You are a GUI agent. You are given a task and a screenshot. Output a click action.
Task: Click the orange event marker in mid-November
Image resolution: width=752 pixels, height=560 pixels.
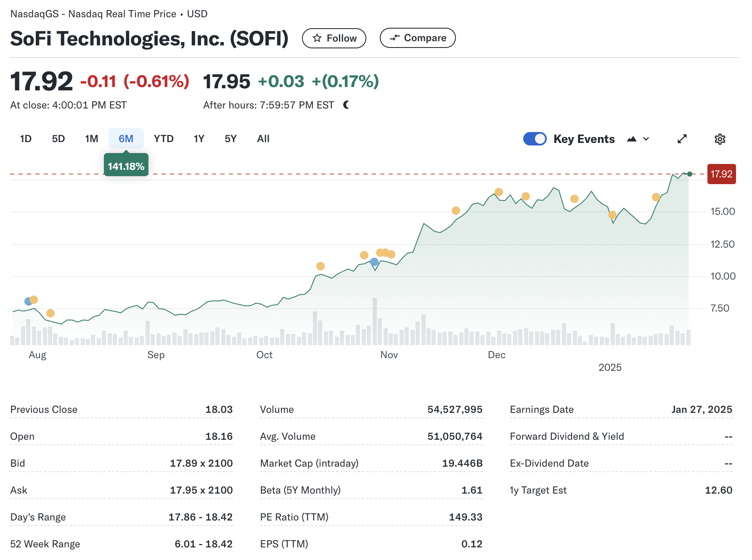pyautogui.click(x=456, y=211)
